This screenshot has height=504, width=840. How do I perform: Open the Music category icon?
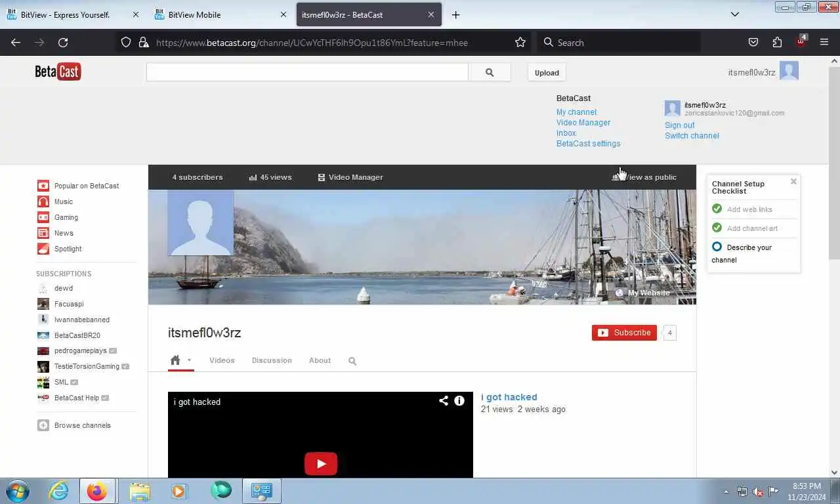(43, 201)
